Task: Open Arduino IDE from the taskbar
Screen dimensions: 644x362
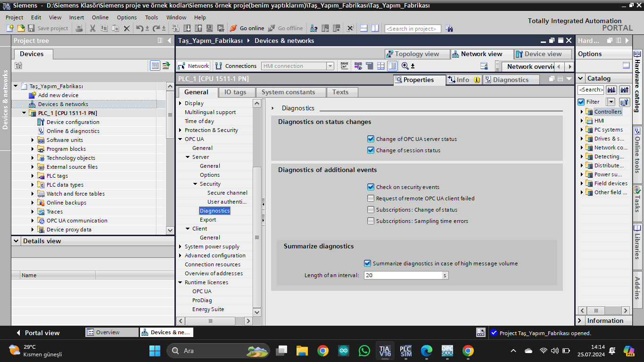Action: pos(344,351)
